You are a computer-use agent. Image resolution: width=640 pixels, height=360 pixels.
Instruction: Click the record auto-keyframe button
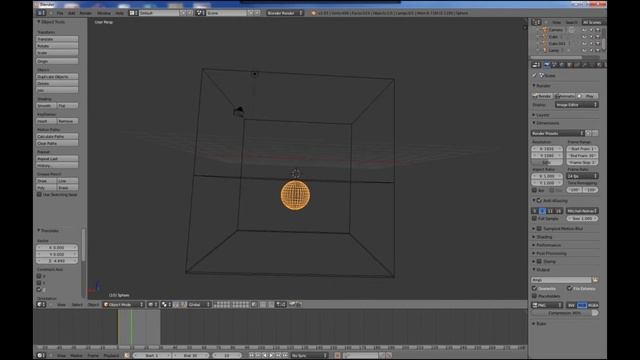click(x=337, y=355)
